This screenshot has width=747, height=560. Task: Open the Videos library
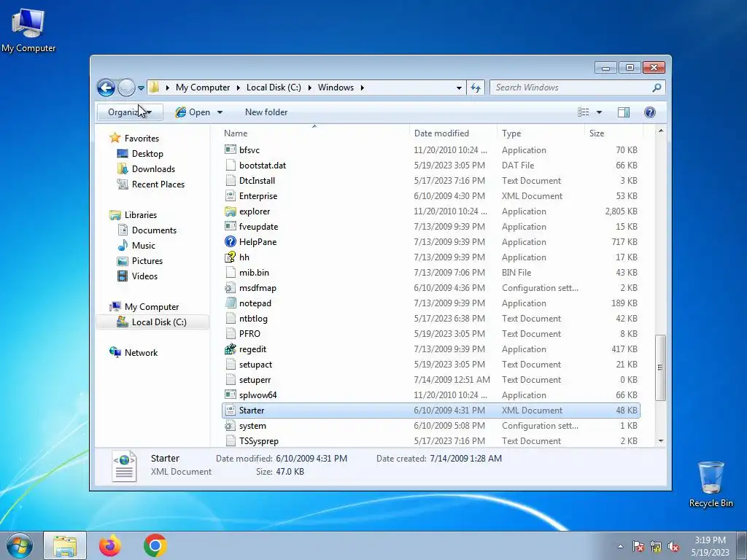144,276
